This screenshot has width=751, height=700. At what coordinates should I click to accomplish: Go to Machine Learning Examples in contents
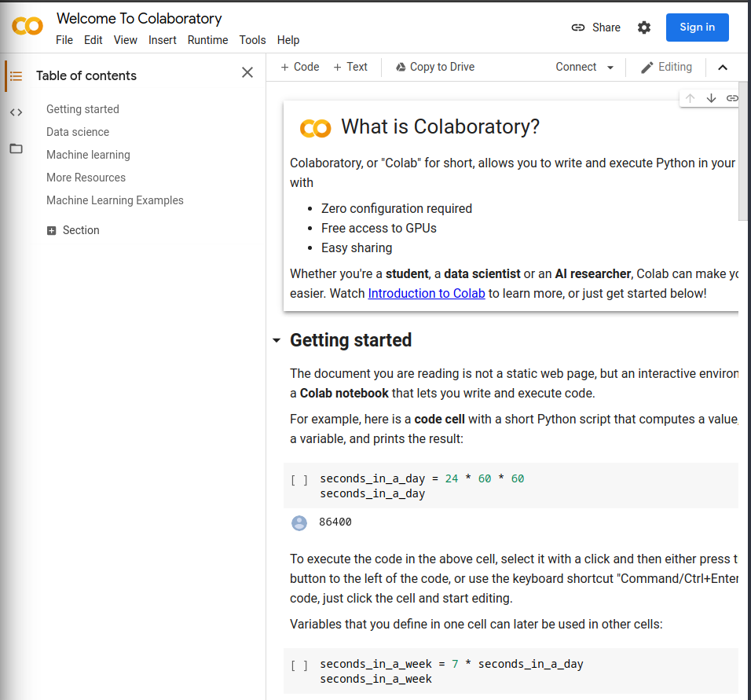pos(115,200)
